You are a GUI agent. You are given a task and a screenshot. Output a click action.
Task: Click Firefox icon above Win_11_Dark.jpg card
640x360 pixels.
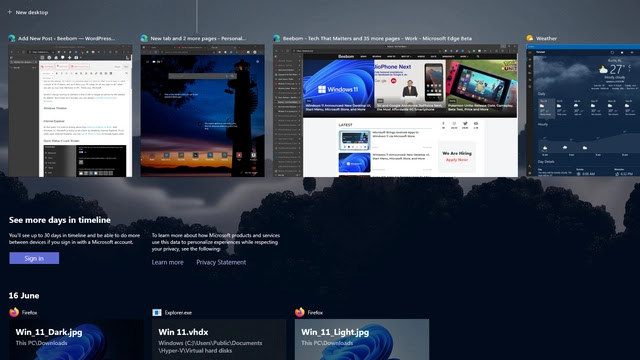(x=14, y=312)
